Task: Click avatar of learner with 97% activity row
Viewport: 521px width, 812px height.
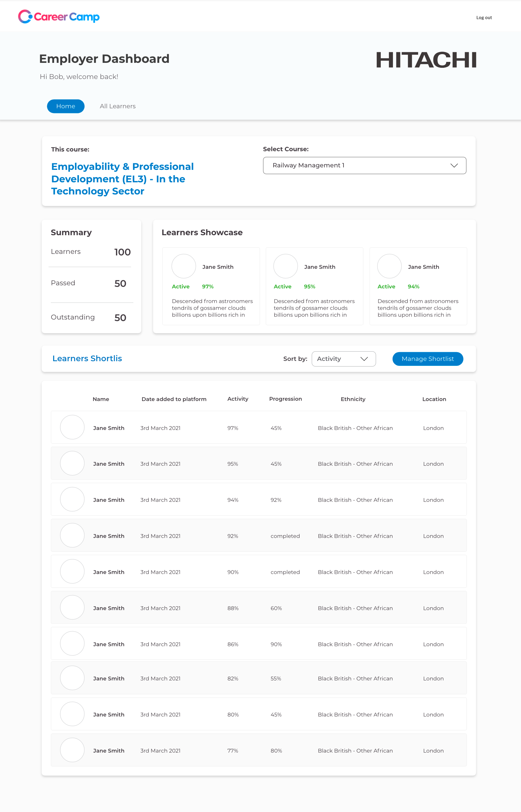Action: pyautogui.click(x=72, y=427)
